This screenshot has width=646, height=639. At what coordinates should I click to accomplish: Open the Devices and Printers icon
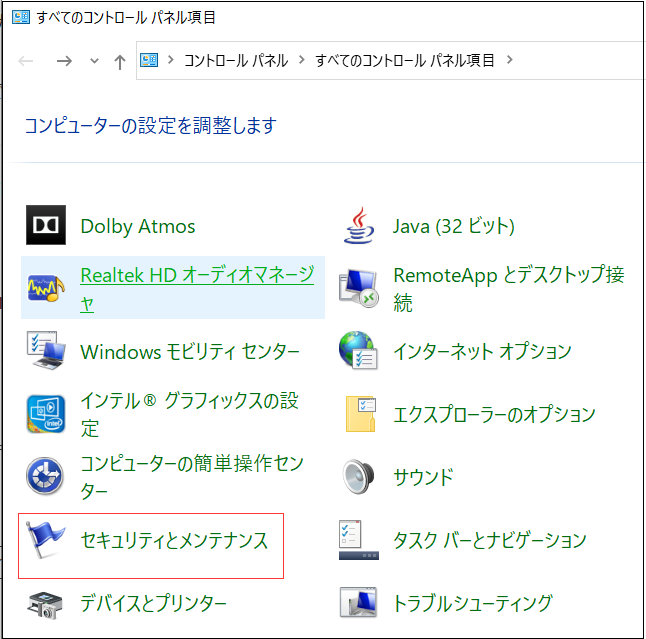point(45,605)
